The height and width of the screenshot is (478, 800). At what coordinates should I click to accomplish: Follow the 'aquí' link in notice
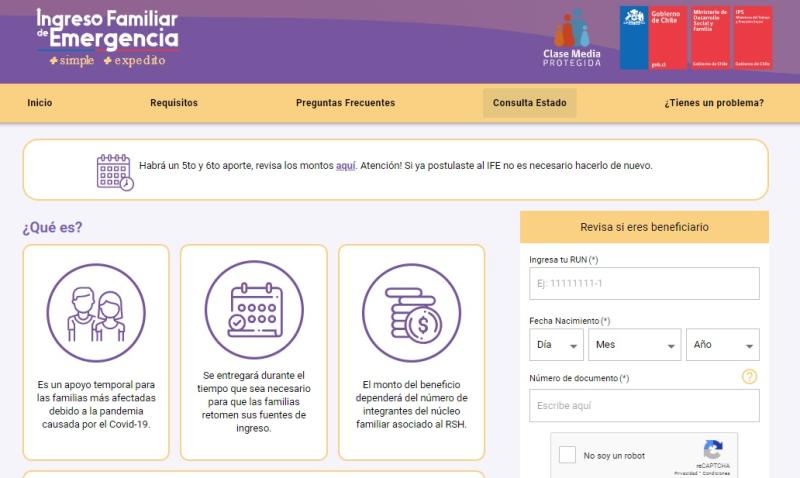point(346,166)
